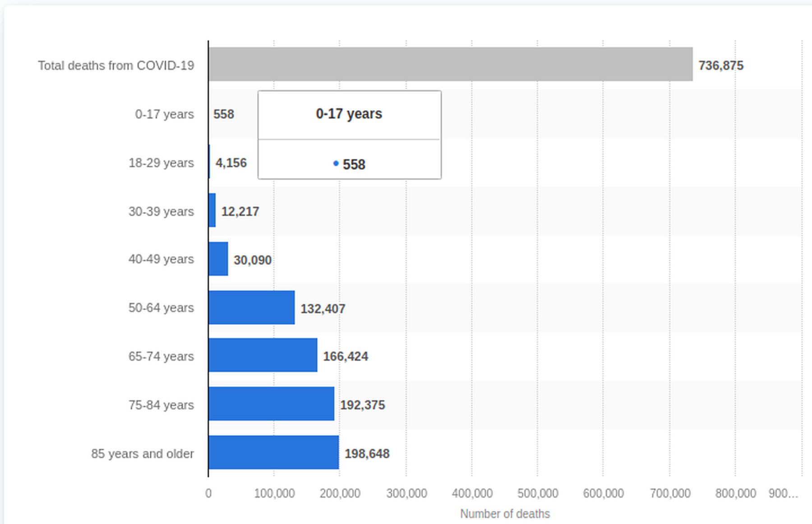This screenshot has width=812, height=524.
Task: Click the 'Total deaths from COVID-19' axis label
Action: [x=116, y=65]
